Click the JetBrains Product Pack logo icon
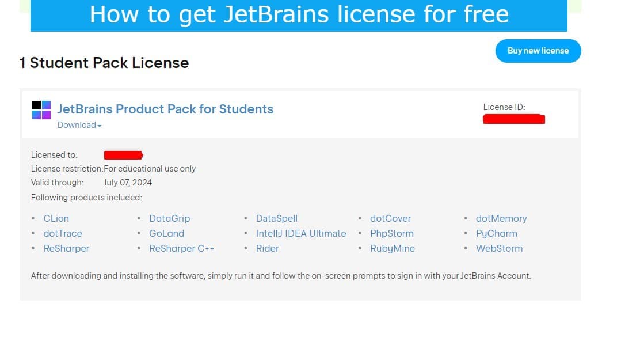644x360 pixels. [40, 109]
